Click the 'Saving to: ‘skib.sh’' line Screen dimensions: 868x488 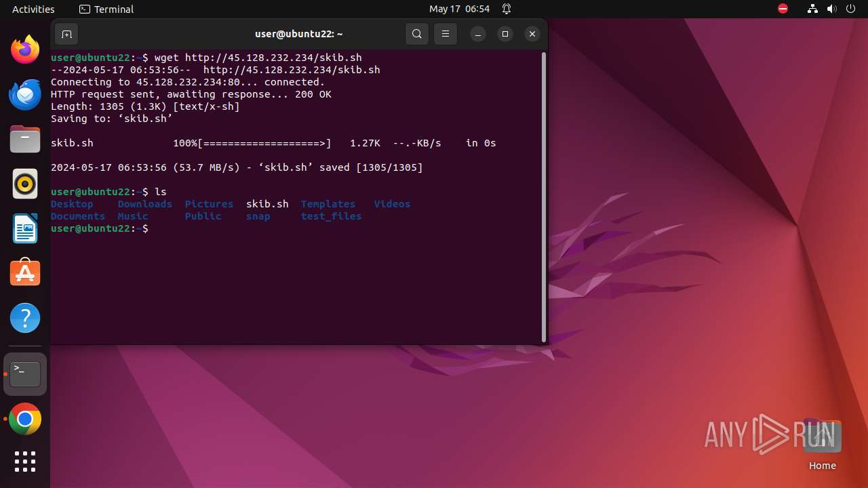click(112, 119)
